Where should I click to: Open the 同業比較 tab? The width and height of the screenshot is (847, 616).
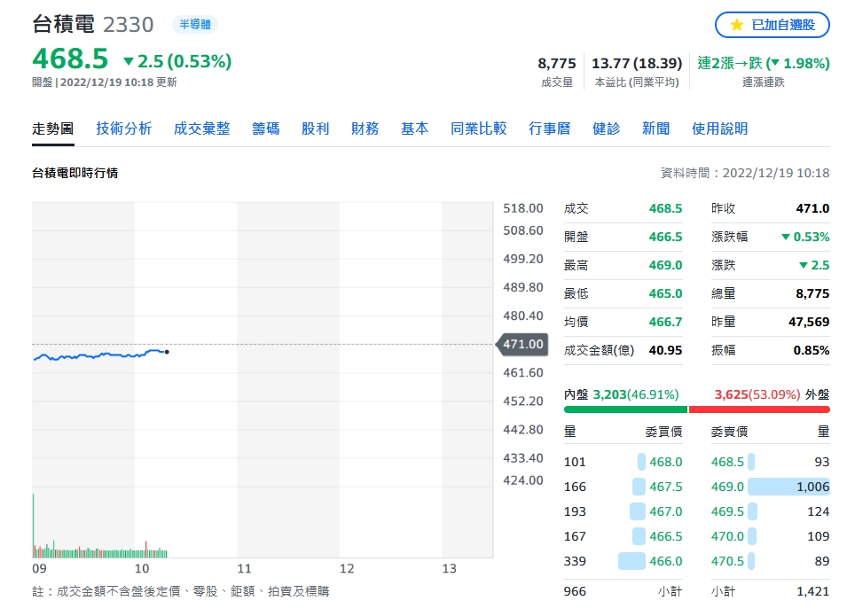(x=479, y=129)
